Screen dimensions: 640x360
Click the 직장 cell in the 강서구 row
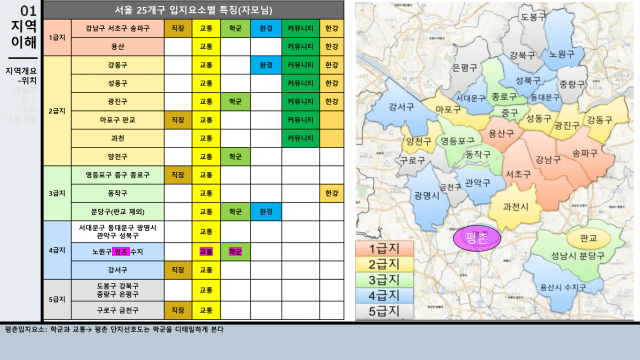(178, 270)
